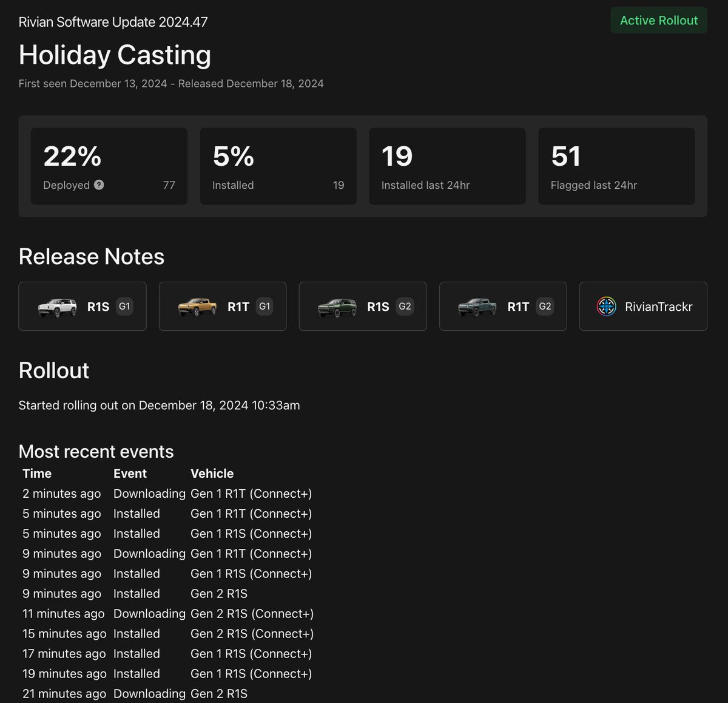
Task: Open R1S G2 release notes
Action: (363, 307)
